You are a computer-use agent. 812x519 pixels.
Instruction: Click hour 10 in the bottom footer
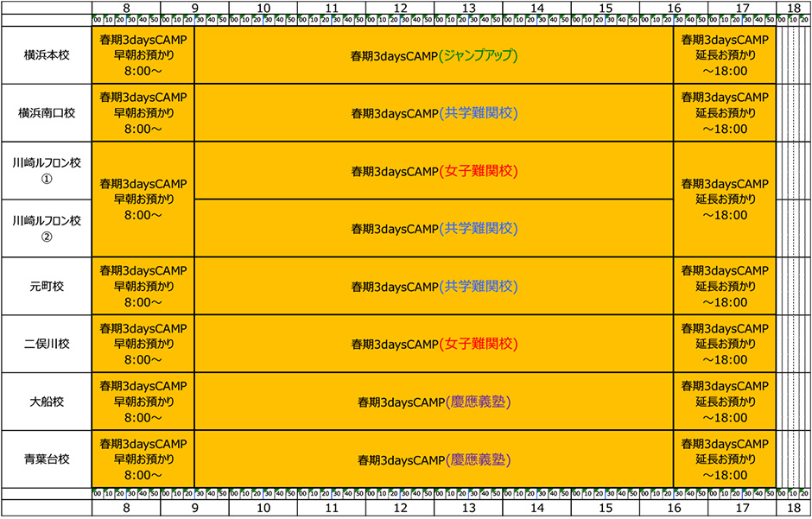[263, 508]
